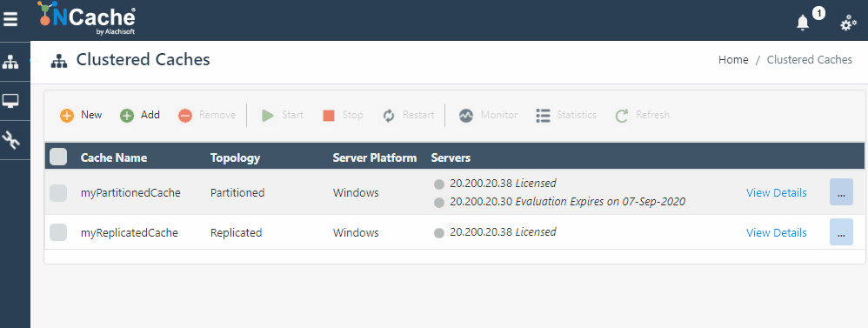Click the Windows cell in the myReplicatedCache row
The width and height of the screenshot is (868, 328).
(356, 232)
